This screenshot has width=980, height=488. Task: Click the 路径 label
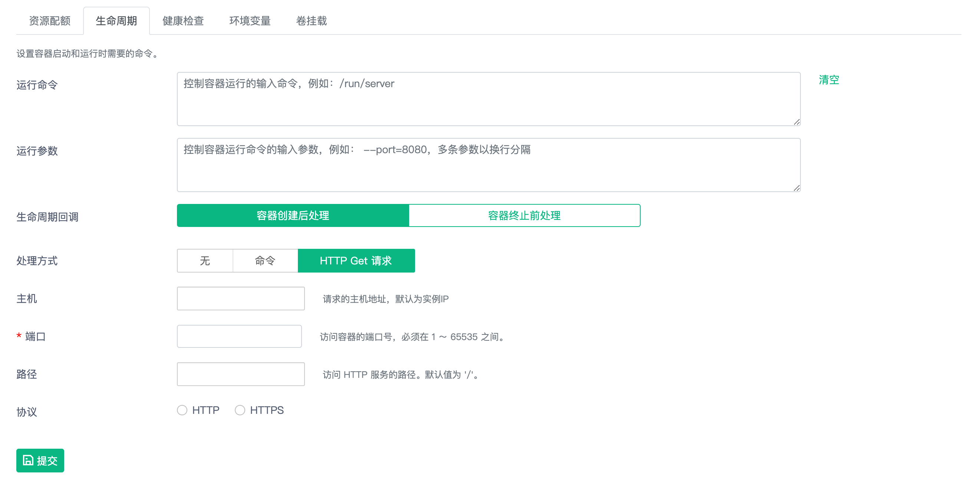[x=27, y=374]
